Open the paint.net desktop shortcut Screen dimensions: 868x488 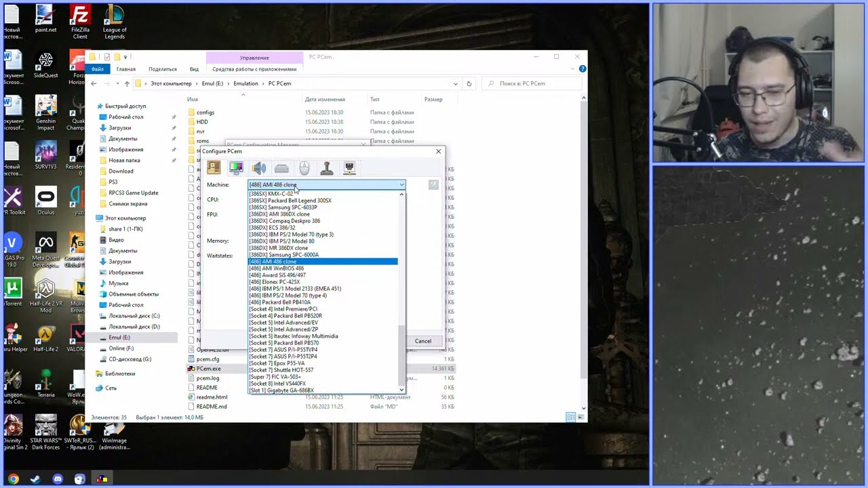45,20
